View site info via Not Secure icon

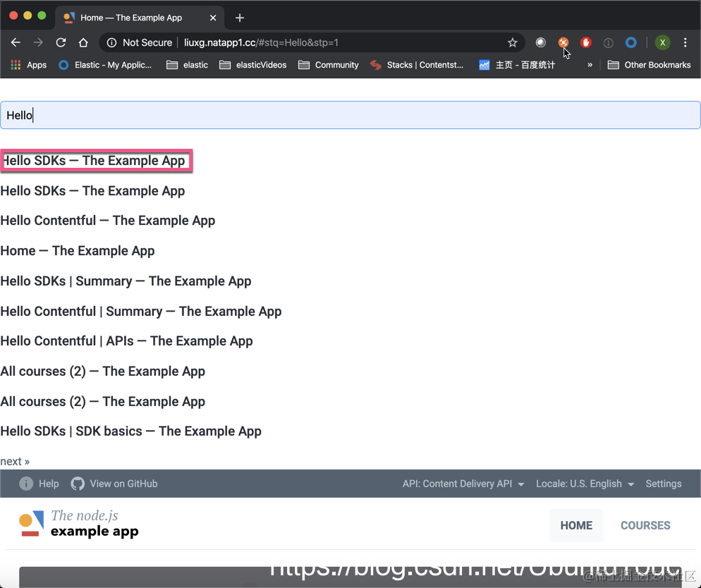tap(111, 42)
